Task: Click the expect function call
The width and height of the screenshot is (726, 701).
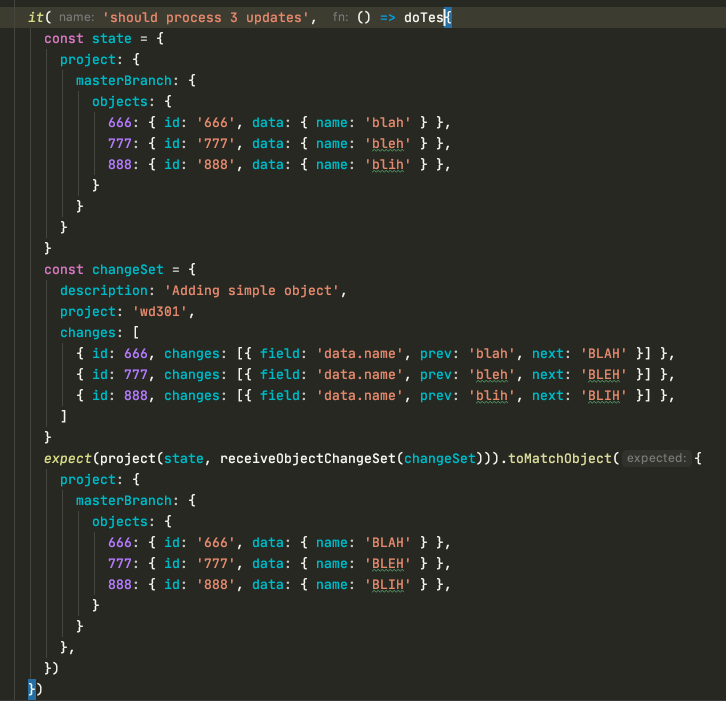Action: click(68, 458)
